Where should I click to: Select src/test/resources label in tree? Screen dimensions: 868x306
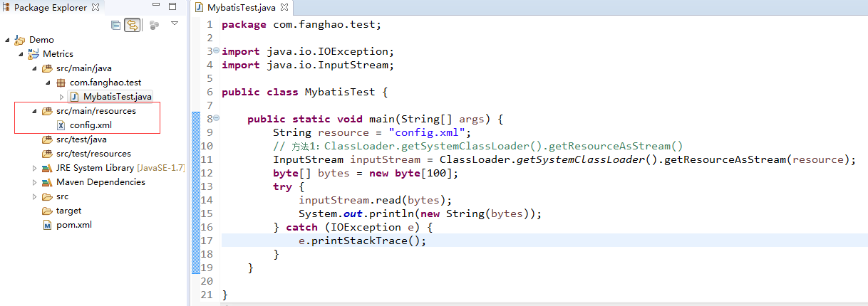[93, 154]
